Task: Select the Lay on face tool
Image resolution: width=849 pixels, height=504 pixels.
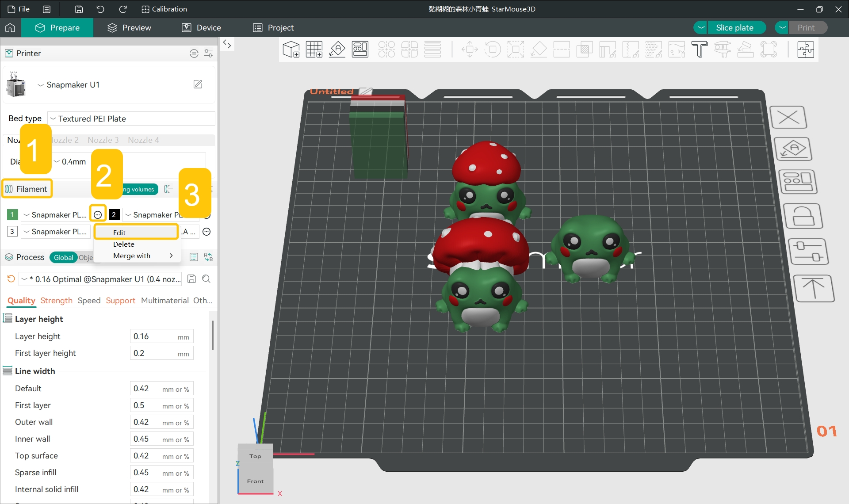Action: (539, 50)
